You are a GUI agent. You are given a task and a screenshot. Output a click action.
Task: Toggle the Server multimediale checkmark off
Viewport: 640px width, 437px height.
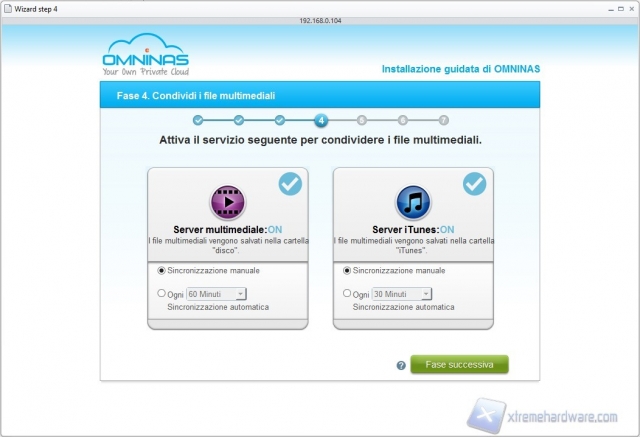tap(289, 183)
